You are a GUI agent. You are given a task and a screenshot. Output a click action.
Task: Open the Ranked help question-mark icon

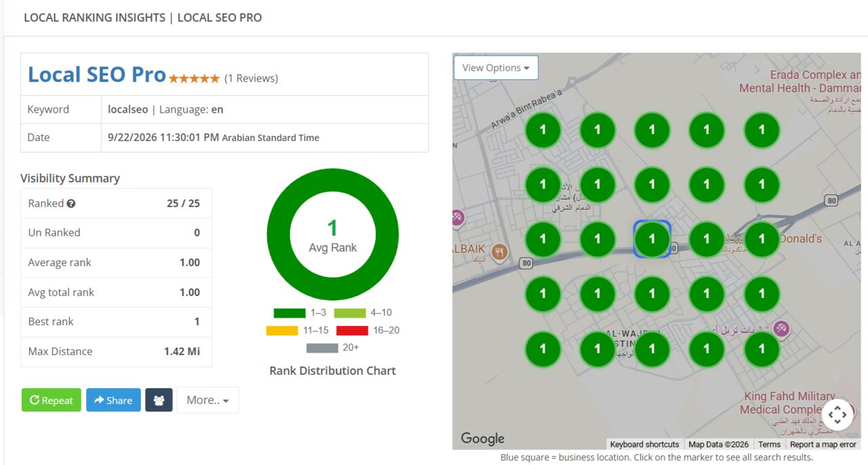coord(71,204)
